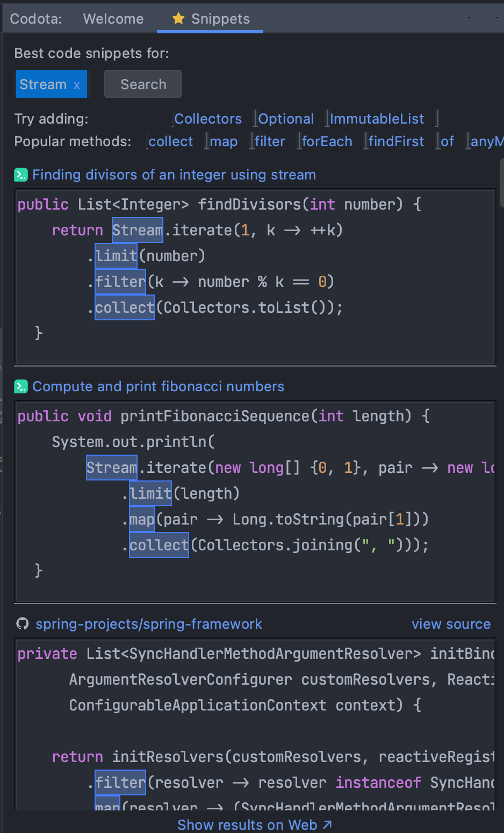Select the collect popular method

(x=170, y=141)
